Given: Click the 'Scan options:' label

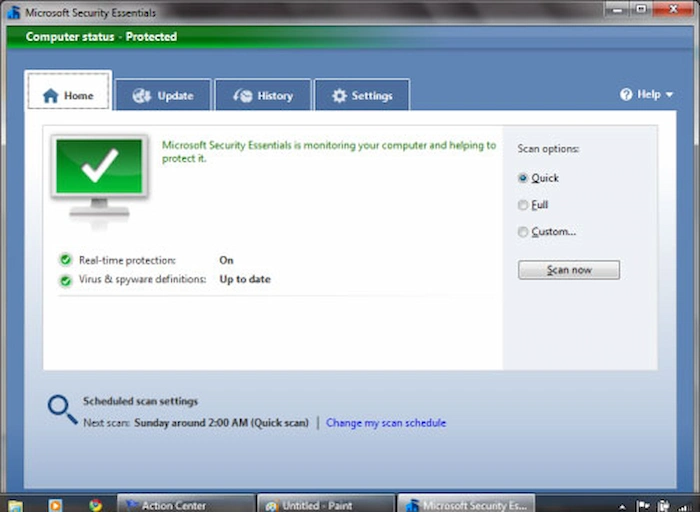Looking at the screenshot, I should coord(548,149).
